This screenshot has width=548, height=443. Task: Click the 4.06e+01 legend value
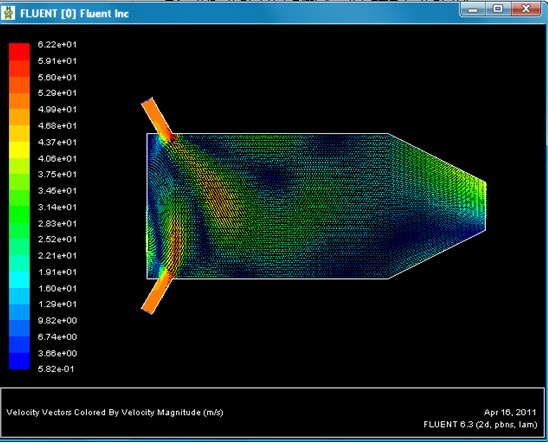click(x=57, y=159)
